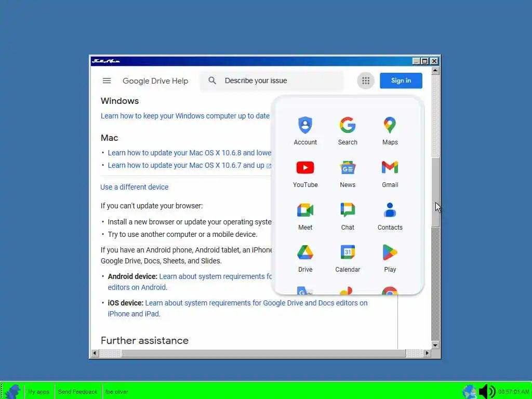Screen dimensions: 532x399
Task: Click the Sign in button
Action: 401,81
